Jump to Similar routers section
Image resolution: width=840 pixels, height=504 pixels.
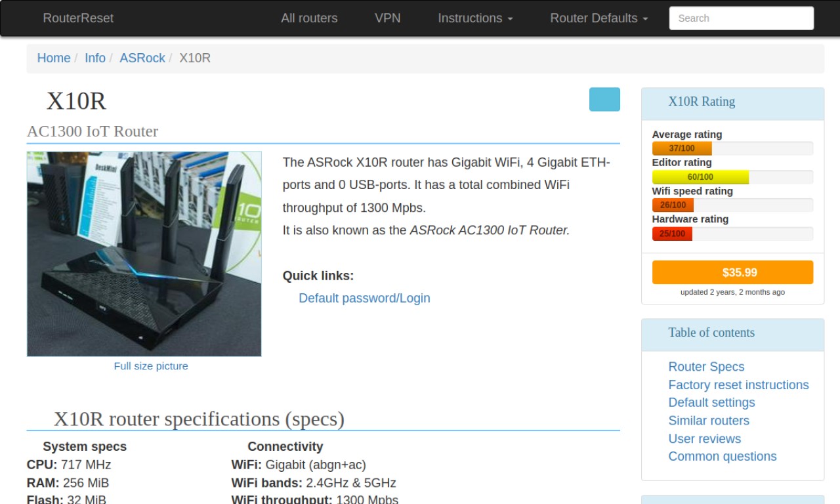pos(709,421)
